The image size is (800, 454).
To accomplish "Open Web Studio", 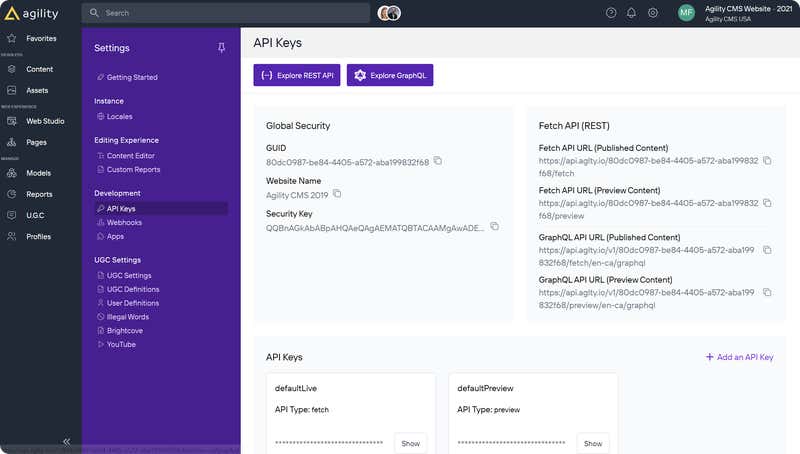I will click(35, 121).
